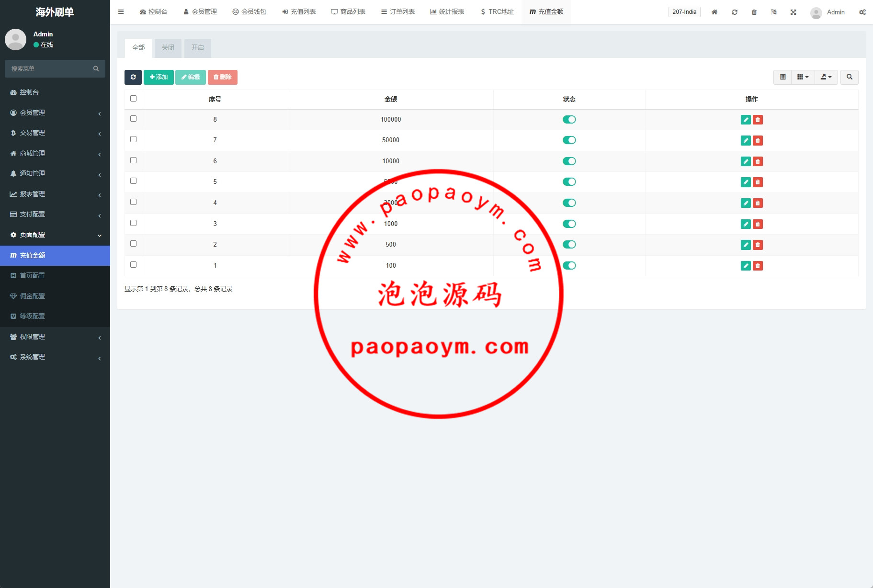The width and height of the screenshot is (873, 588).
Task: Click the red delete icon for row 8
Action: (758, 120)
